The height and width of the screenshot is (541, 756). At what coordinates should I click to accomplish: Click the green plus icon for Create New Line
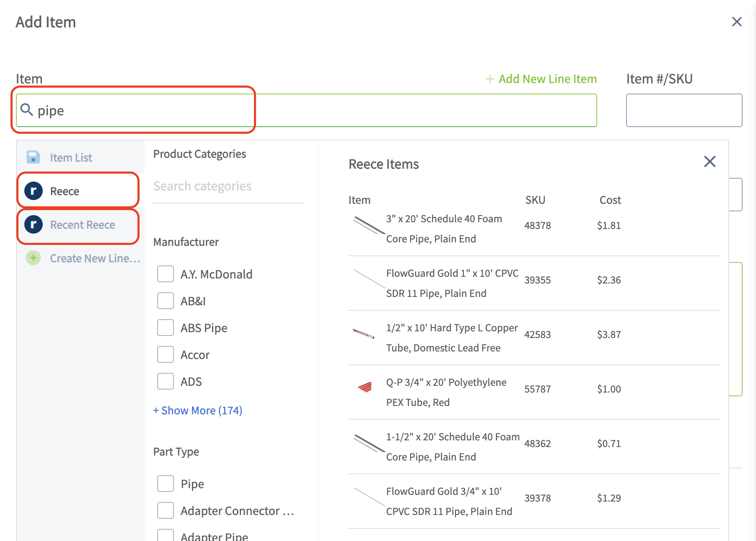click(33, 258)
